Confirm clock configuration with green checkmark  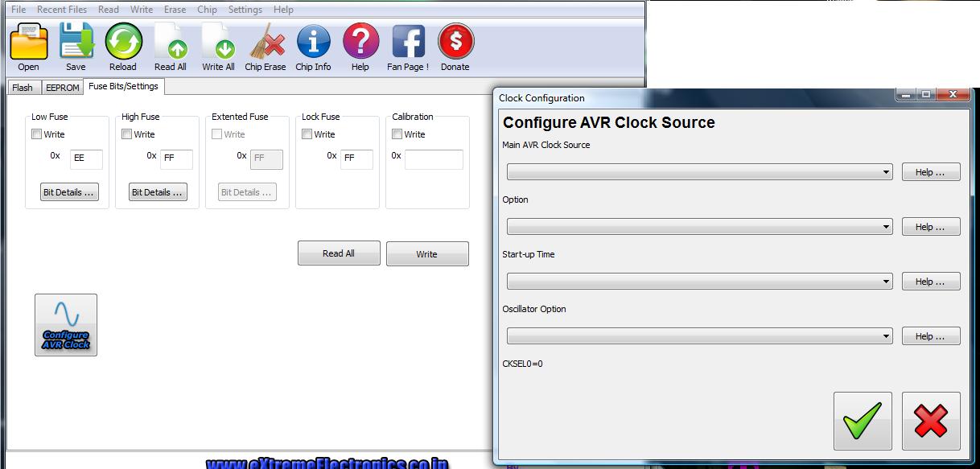[863, 421]
